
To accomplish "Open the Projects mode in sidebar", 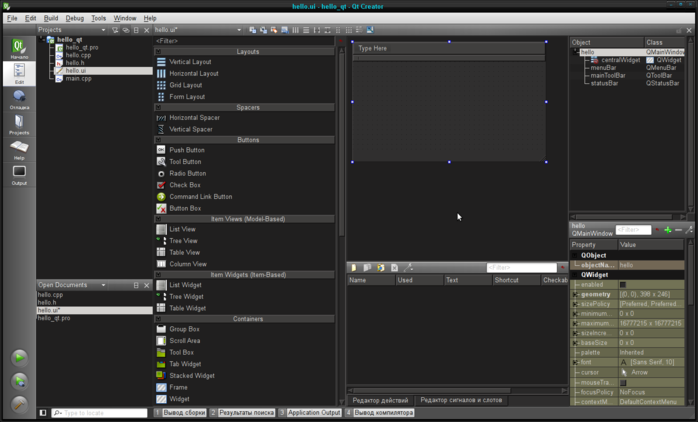I will (19, 124).
